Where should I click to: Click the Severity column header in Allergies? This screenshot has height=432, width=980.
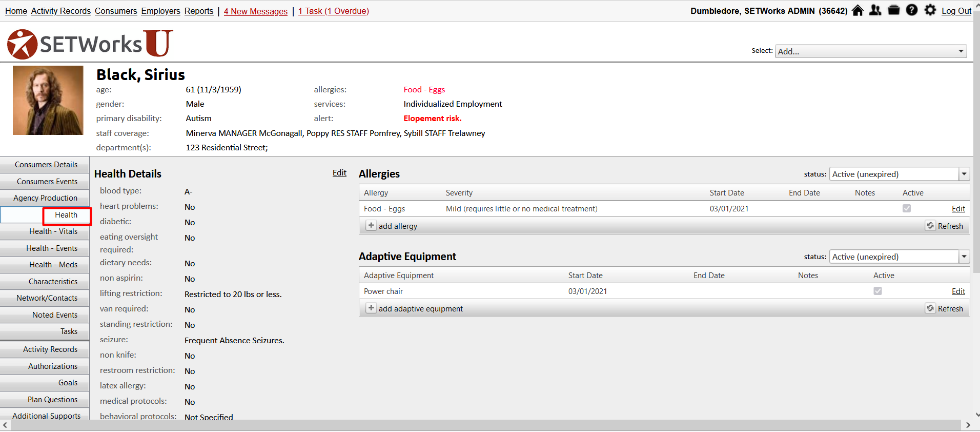(459, 193)
